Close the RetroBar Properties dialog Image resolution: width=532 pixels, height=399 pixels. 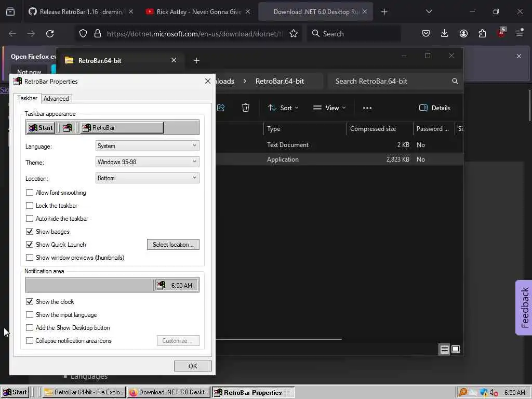tap(208, 82)
